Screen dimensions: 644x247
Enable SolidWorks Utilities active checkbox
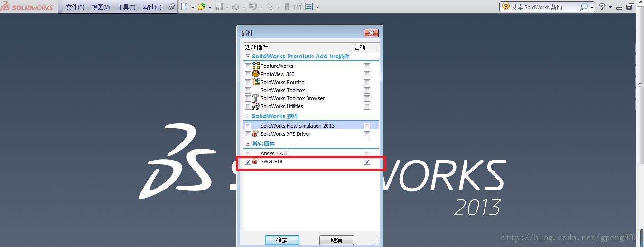tap(248, 107)
